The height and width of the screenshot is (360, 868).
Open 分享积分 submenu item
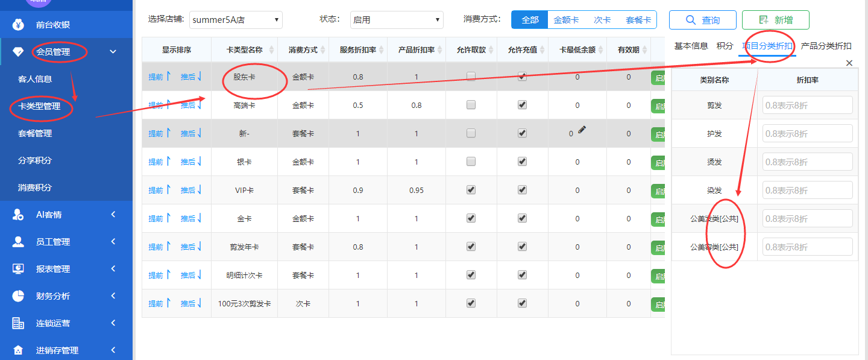point(35,160)
